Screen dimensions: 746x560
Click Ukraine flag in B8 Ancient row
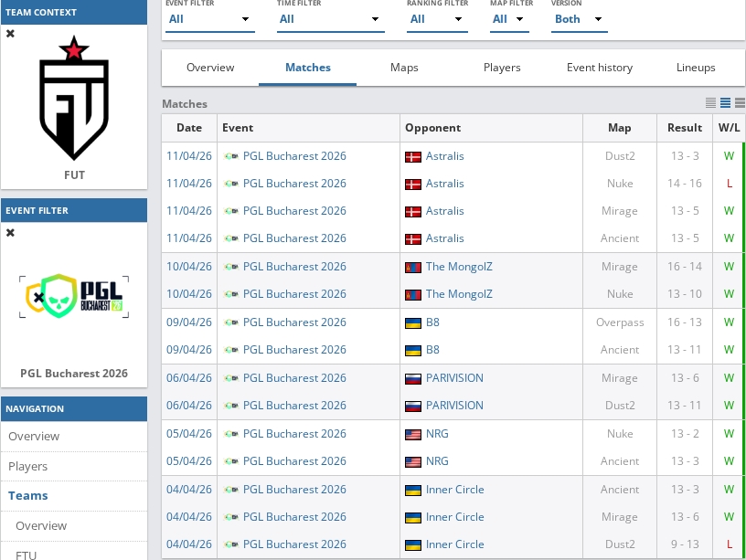(x=413, y=351)
